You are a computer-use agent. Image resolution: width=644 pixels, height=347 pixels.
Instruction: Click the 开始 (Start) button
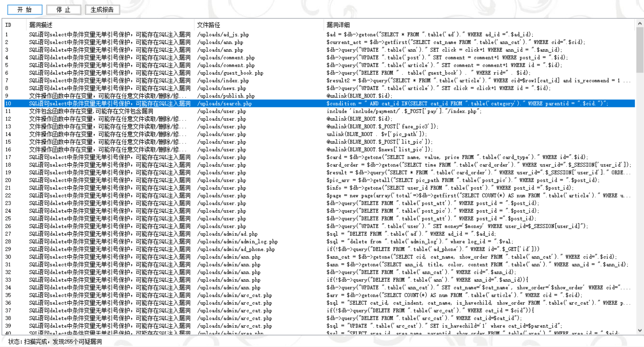[x=25, y=10]
